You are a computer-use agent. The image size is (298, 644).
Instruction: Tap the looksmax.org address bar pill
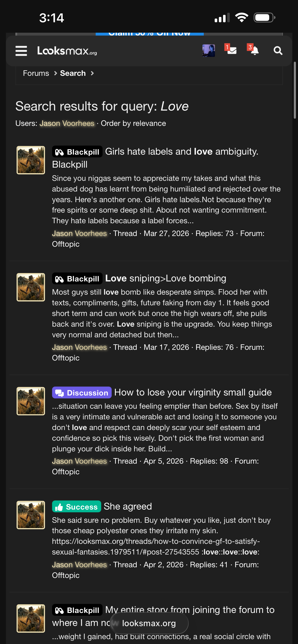[149, 623]
